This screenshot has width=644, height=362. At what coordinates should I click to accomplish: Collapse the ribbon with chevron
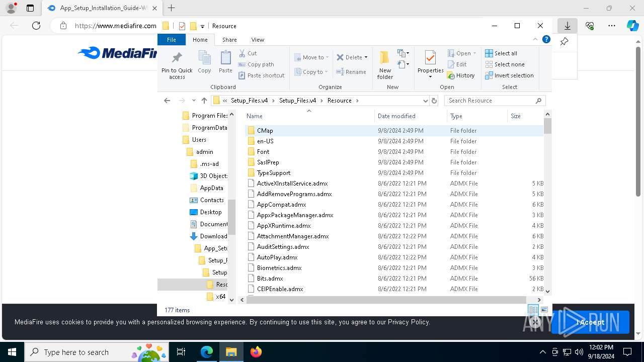(535, 39)
